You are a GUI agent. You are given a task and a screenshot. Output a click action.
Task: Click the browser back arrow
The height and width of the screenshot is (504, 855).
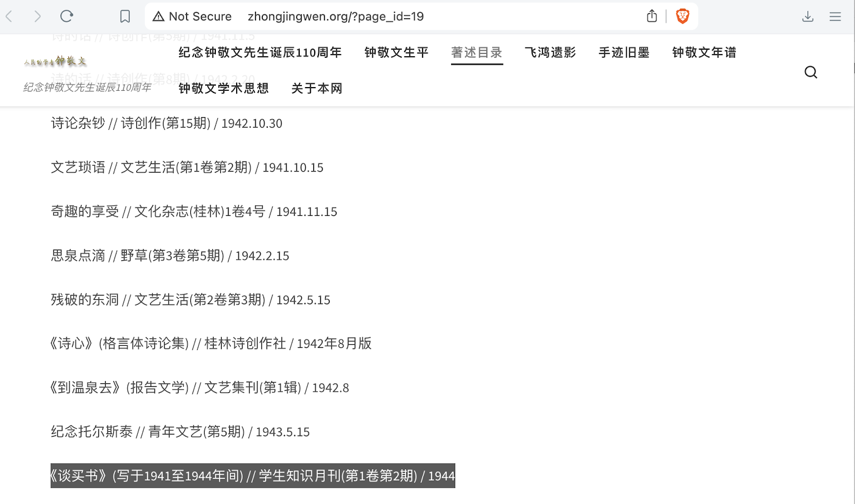click(9, 17)
